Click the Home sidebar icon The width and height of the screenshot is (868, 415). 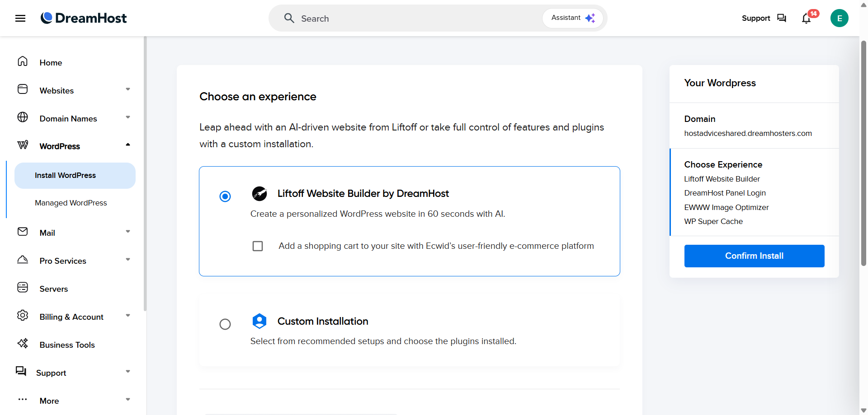click(x=23, y=61)
